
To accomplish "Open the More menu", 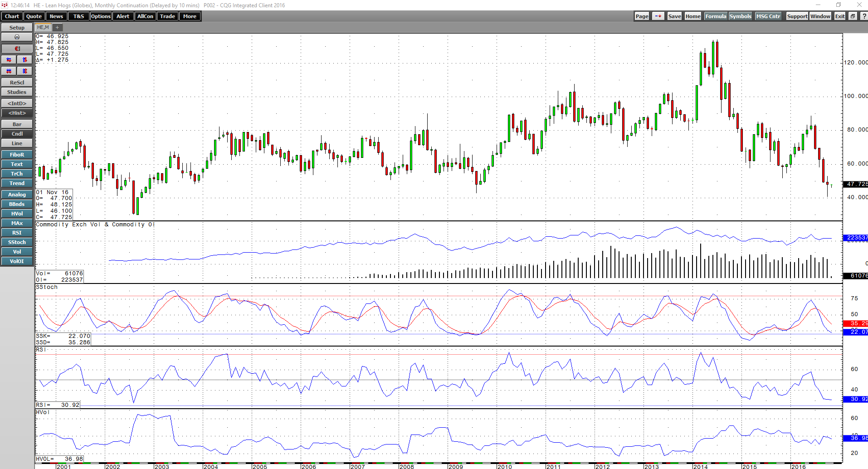I will (190, 16).
